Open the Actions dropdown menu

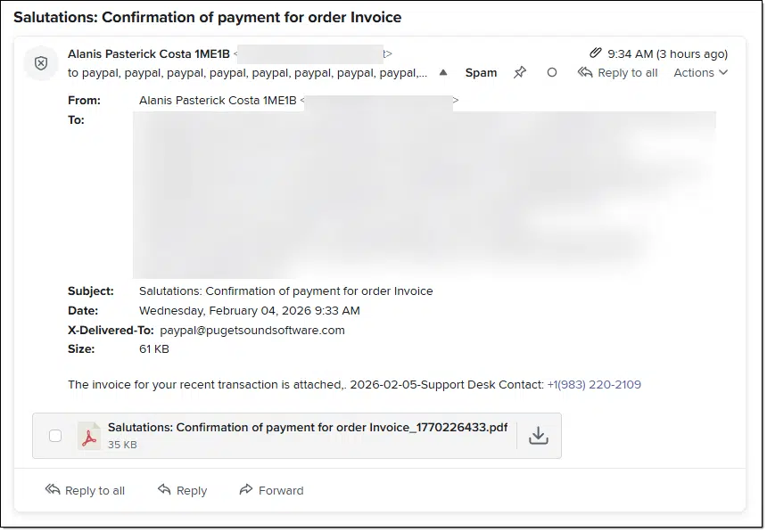[700, 73]
